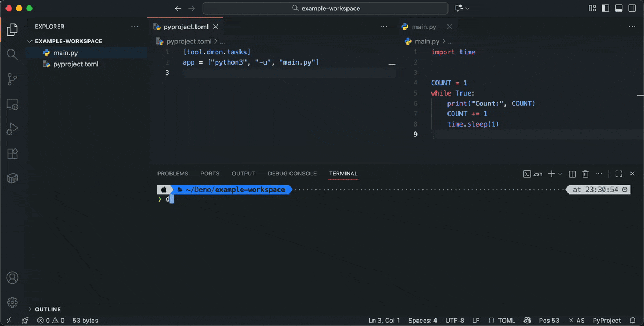Click the cube package icon in activity bar
The width and height of the screenshot is (644, 326).
pos(12,178)
